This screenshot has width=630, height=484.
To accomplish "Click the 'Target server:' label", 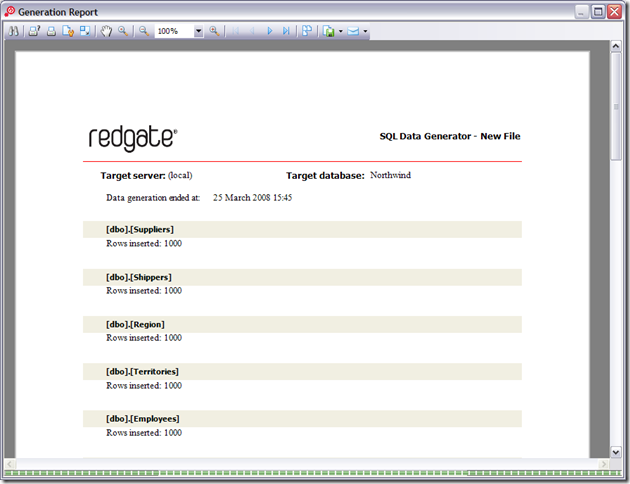I will tap(133, 176).
